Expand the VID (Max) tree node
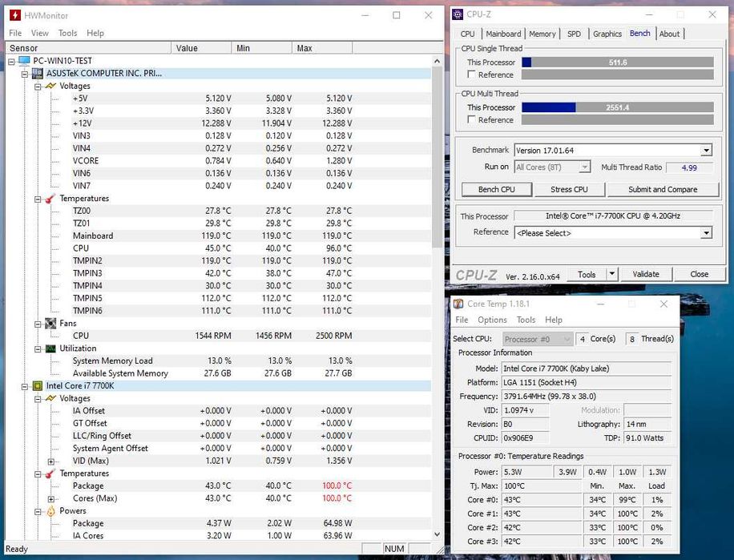This screenshot has width=734, height=560. point(51,461)
